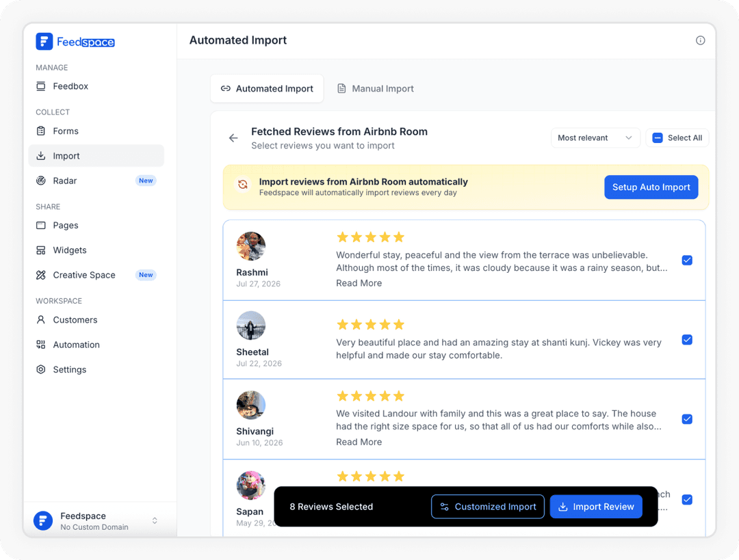
Task: Click the 'Fetched Reviews from Airbnb Room' heading
Action: pos(339,131)
